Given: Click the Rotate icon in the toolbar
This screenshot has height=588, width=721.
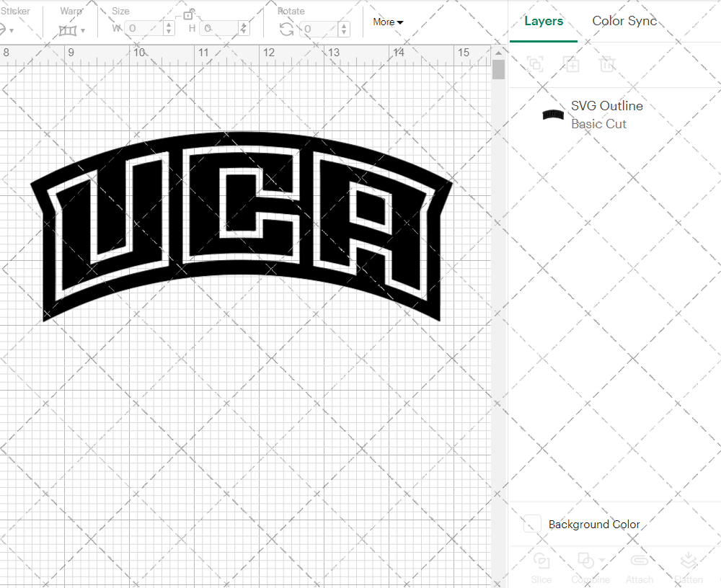Looking at the screenshot, I should [286, 29].
